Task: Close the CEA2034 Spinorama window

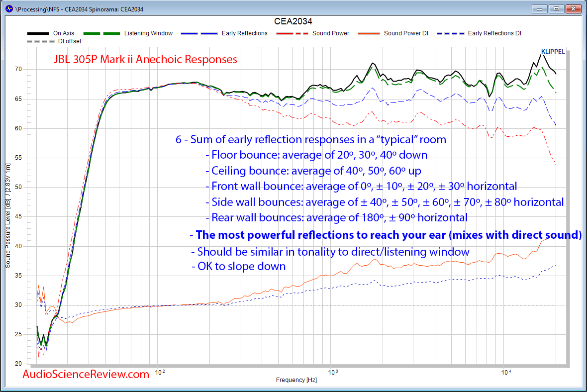Action: (573, 8)
